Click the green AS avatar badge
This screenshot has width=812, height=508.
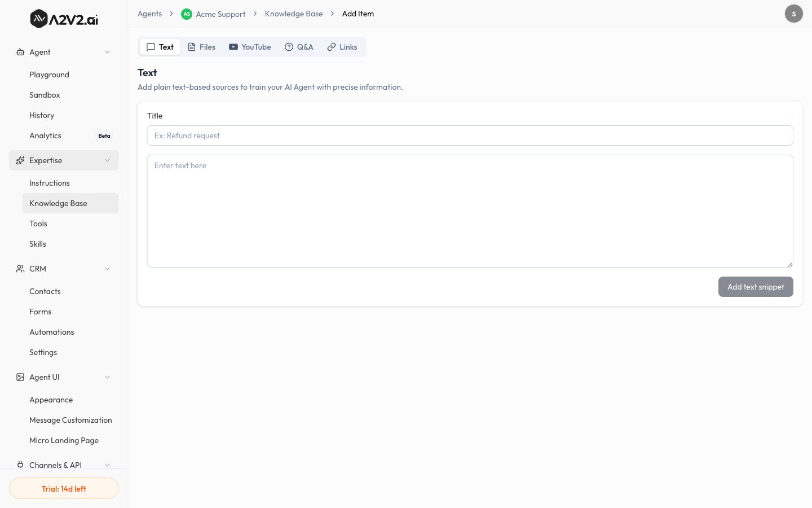187,14
